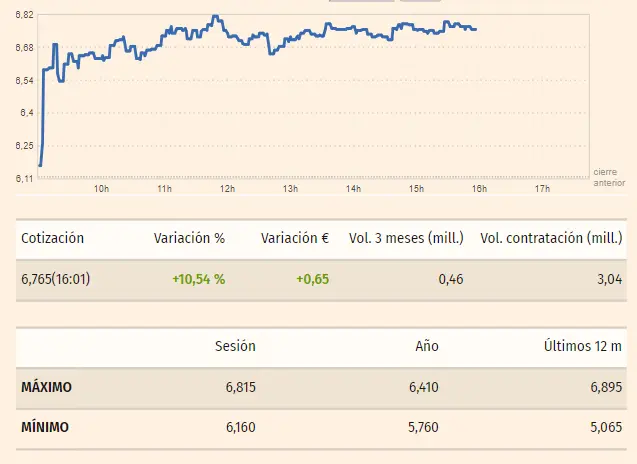The image size is (637, 464).
Task: Click the Cotización column header
Action: coord(52,238)
